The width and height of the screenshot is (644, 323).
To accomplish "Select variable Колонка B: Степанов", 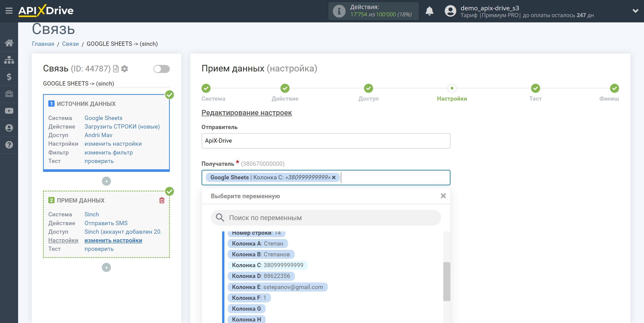I will [261, 254].
